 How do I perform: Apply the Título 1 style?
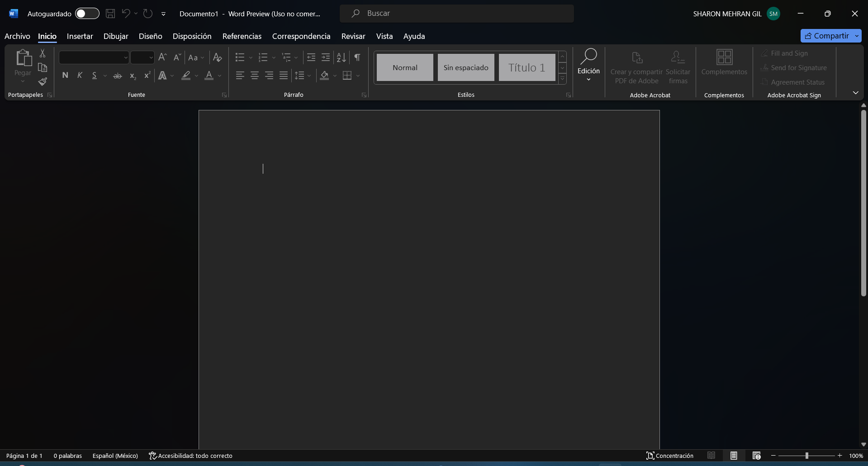coord(527,67)
